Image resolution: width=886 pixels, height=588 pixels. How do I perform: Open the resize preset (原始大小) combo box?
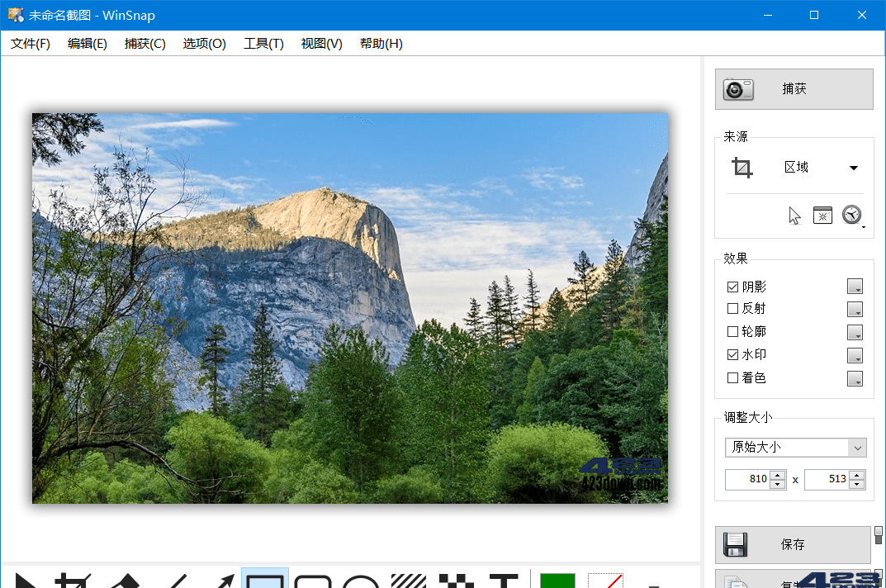coord(796,448)
